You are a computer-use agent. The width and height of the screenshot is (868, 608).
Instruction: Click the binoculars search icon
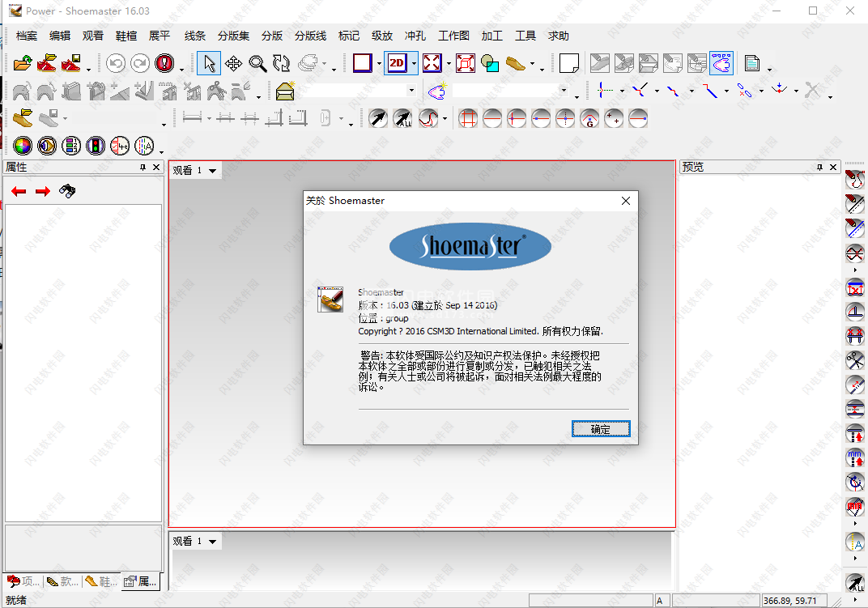tap(67, 191)
